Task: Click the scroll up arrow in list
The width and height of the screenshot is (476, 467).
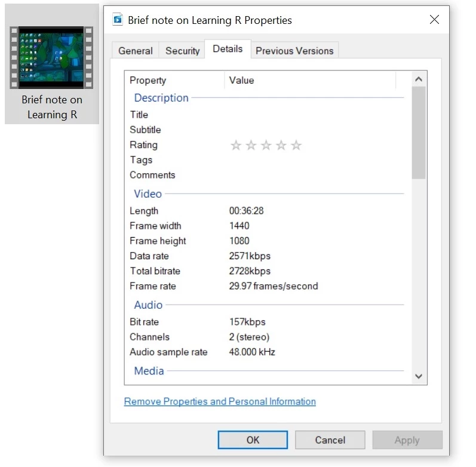Action: [x=419, y=79]
